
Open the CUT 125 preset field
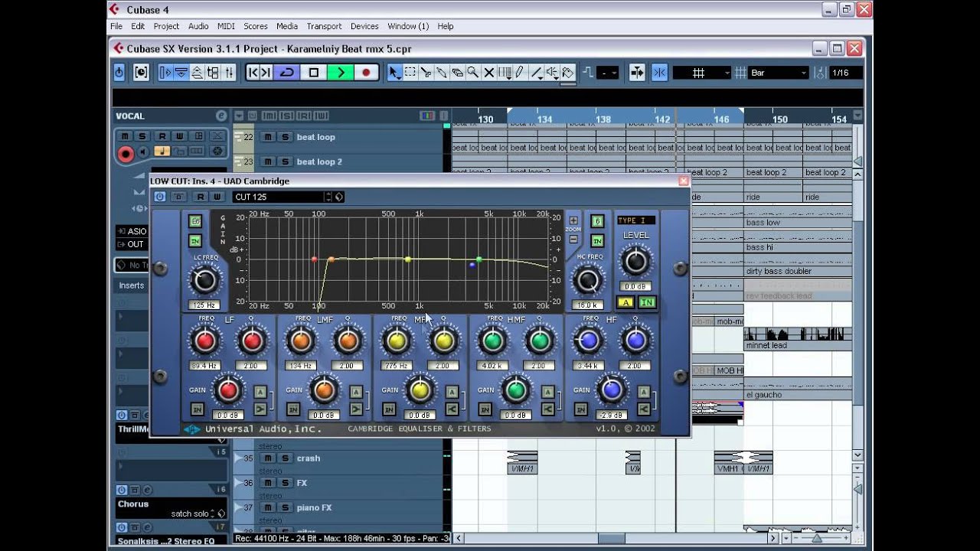pyautogui.click(x=279, y=197)
